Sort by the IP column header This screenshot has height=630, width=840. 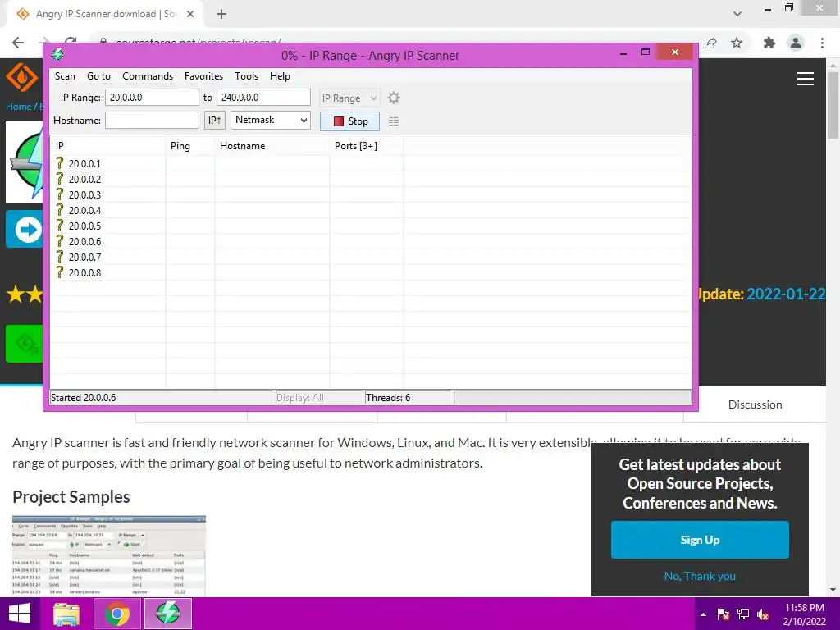click(107, 146)
